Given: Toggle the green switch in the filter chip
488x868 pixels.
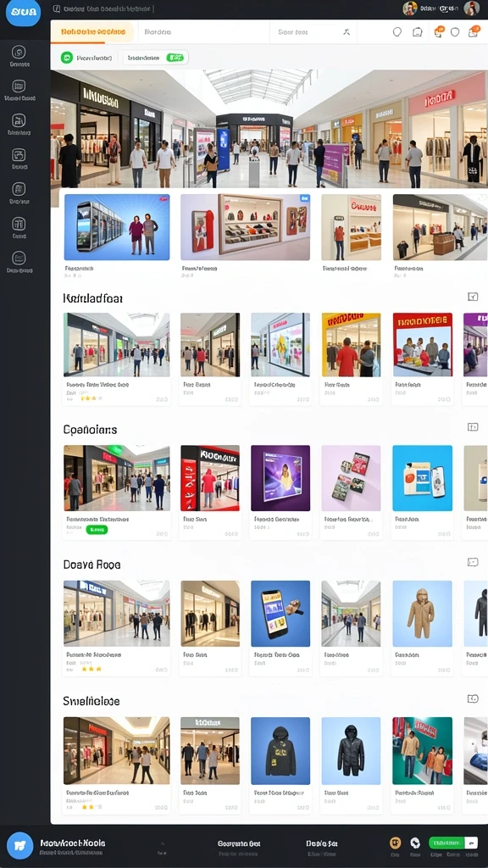Looking at the screenshot, I should pyautogui.click(x=175, y=58).
